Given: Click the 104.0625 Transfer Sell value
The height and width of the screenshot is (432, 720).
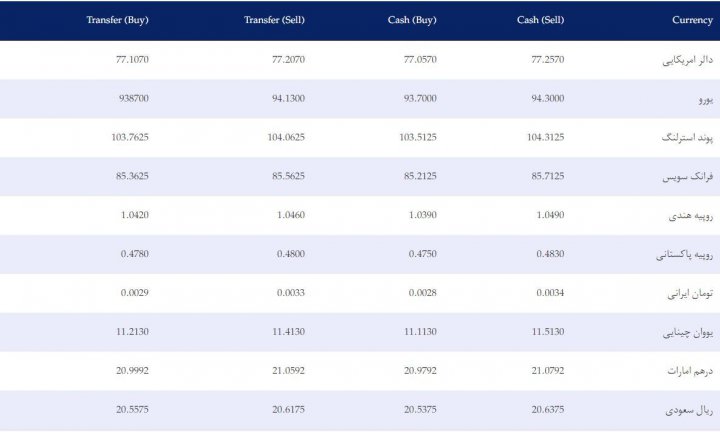Looking at the screenshot, I should (x=286, y=137).
